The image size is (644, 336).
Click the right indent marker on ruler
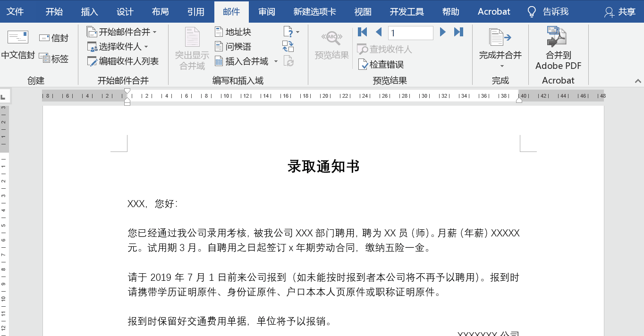(x=519, y=100)
